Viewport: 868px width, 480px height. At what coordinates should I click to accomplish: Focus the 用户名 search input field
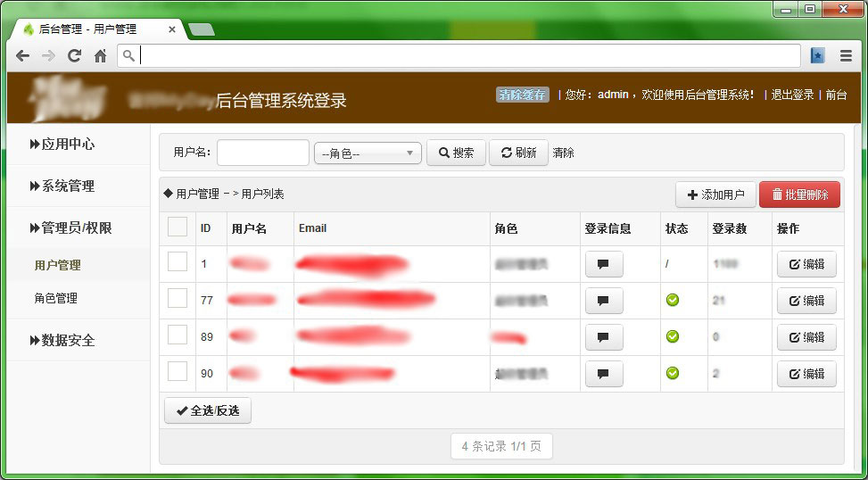(262, 153)
